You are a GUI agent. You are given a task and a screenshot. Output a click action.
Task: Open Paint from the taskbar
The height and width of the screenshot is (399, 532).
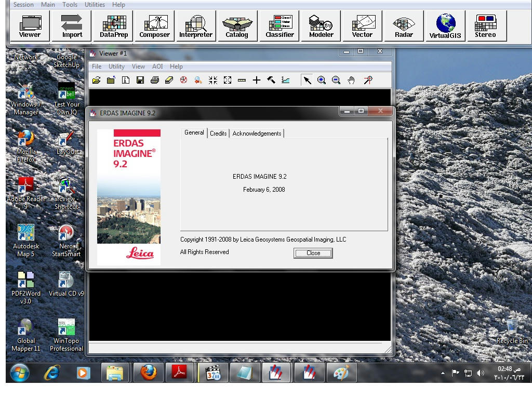click(341, 373)
